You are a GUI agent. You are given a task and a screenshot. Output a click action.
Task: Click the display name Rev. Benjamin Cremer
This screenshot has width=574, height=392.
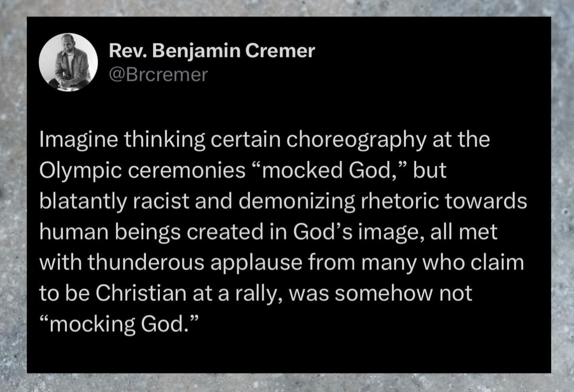[x=212, y=50]
